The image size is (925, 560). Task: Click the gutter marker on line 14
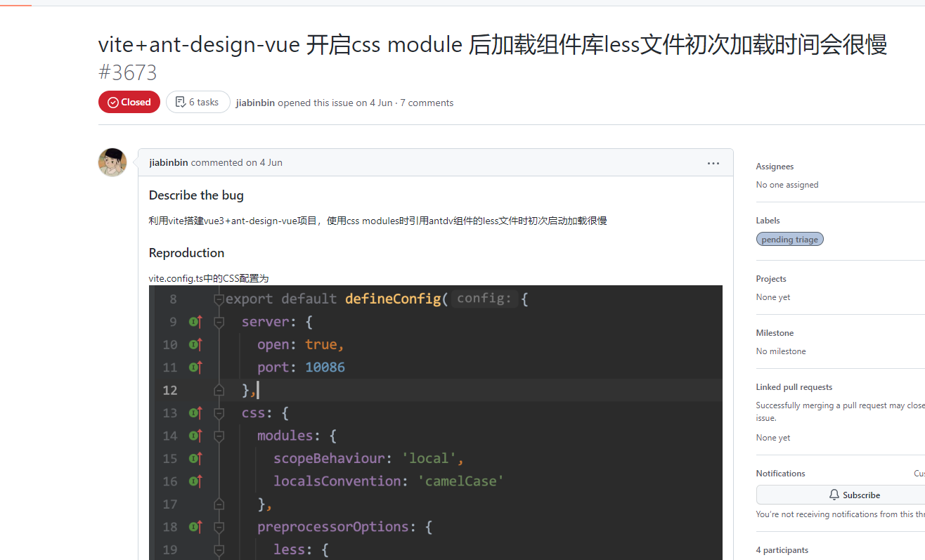click(195, 436)
